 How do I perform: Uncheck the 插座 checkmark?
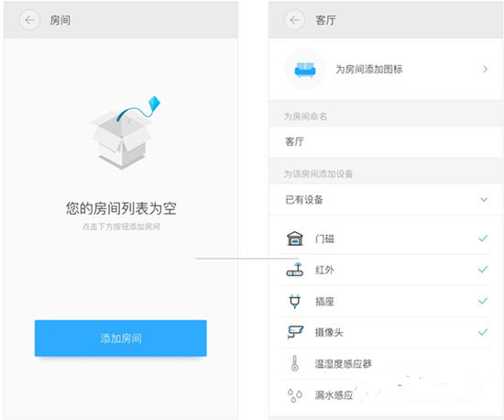coord(483,301)
